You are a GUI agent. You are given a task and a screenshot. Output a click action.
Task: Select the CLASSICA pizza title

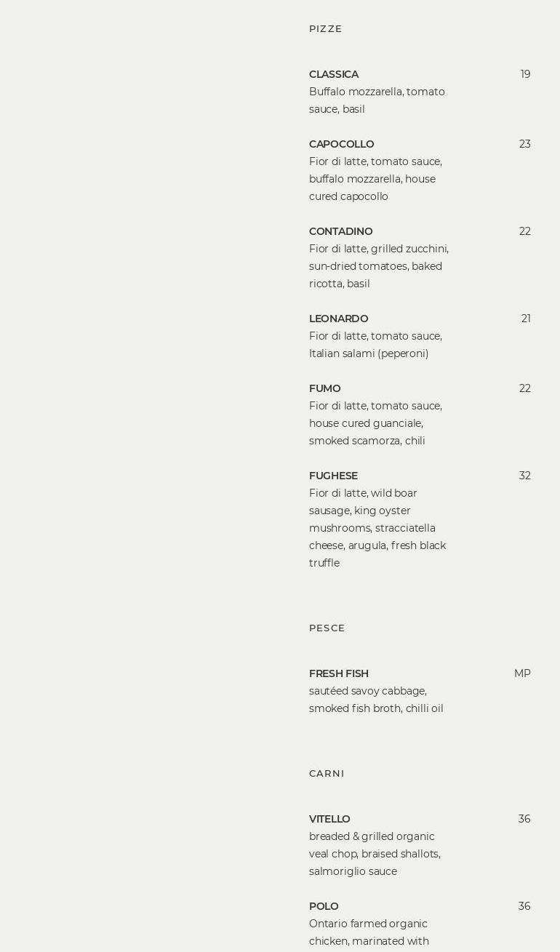(334, 74)
